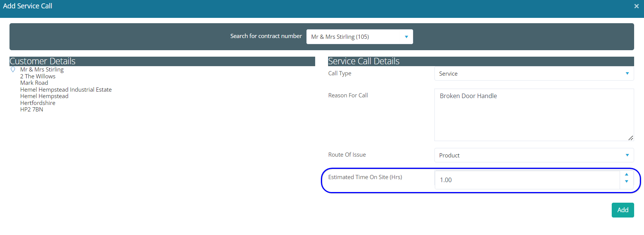The height and width of the screenshot is (235, 644).
Task: Click the Product value in Route Of Issue
Action: pyautogui.click(x=449, y=156)
